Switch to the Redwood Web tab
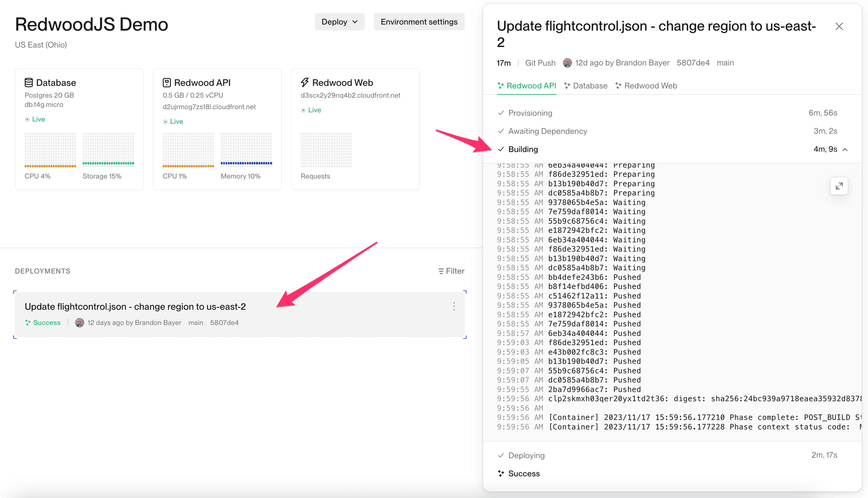Screen dimensions: 868x498 tap(646, 86)
